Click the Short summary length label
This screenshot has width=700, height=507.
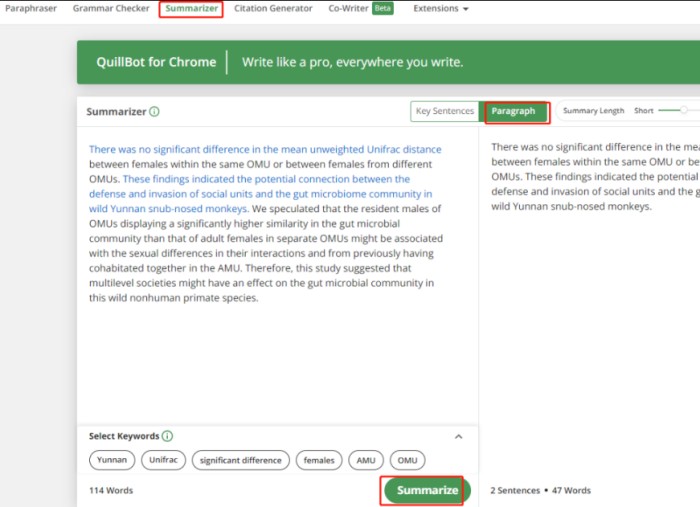[644, 111]
